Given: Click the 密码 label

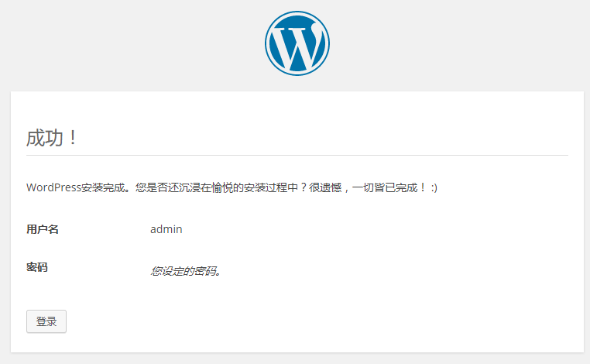Looking at the screenshot, I should point(37,267).
